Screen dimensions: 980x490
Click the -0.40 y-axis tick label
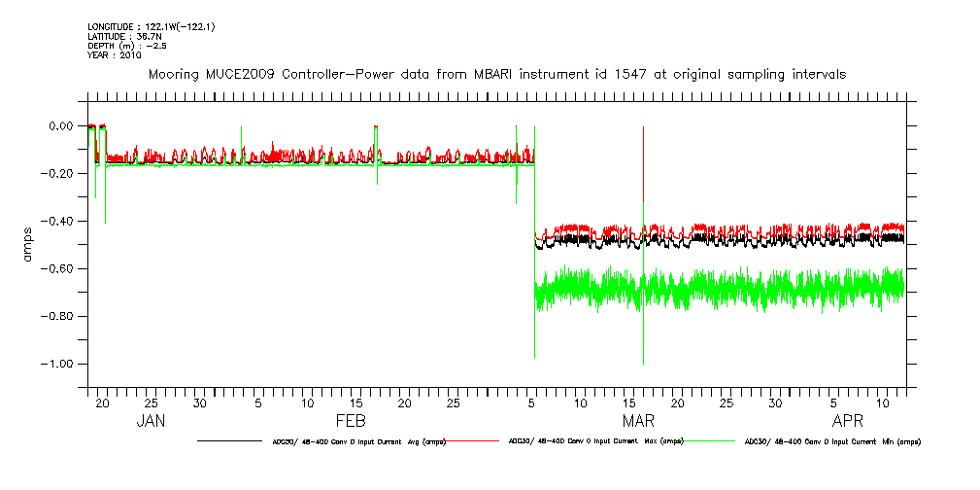click(58, 221)
